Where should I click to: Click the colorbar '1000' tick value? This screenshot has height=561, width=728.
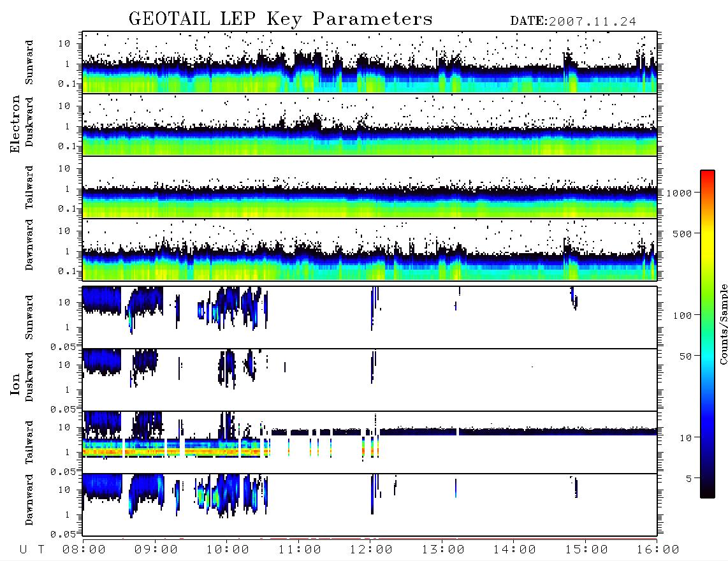point(679,193)
